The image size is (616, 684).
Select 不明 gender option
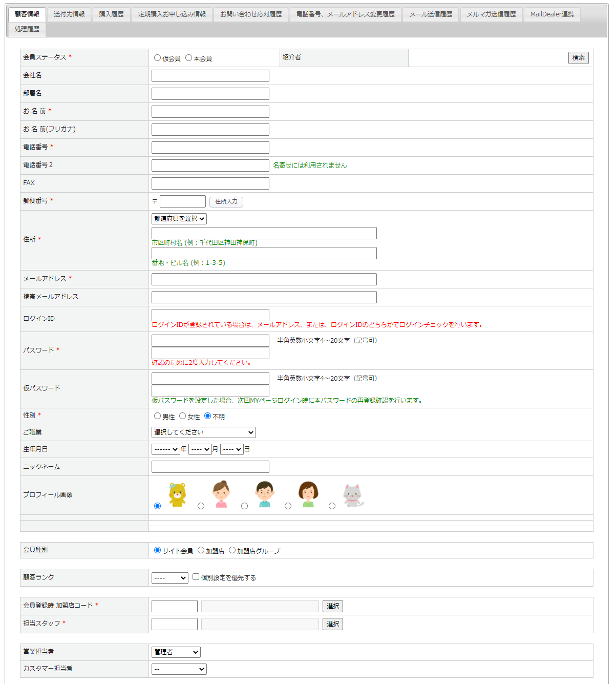[x=207, y=416]
